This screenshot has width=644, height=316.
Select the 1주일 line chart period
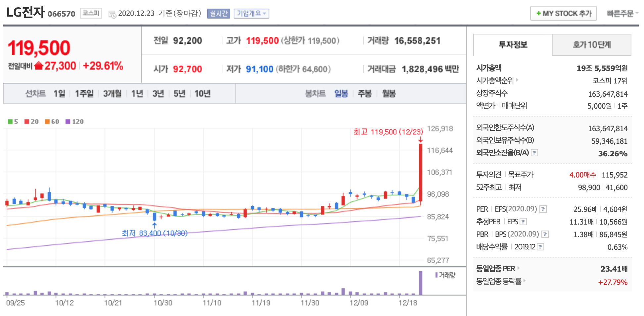point(84,94)
